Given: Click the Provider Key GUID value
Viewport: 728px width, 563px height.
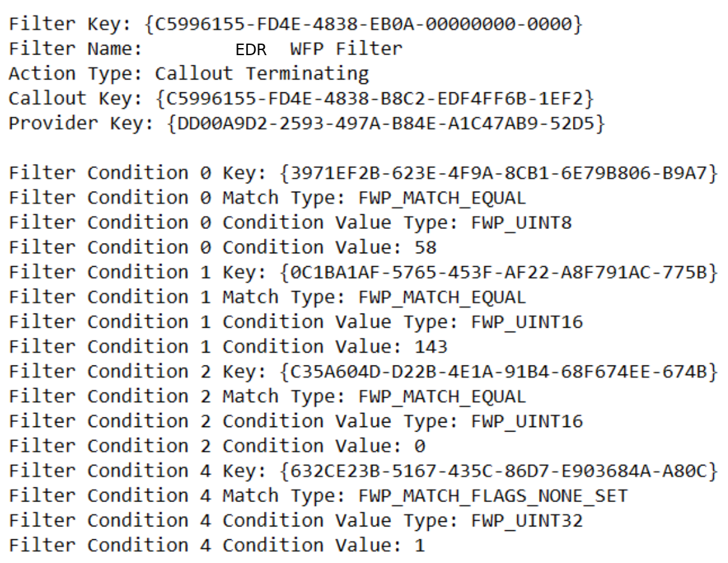Looking at the screenshot, I should (x=386, y=124).
